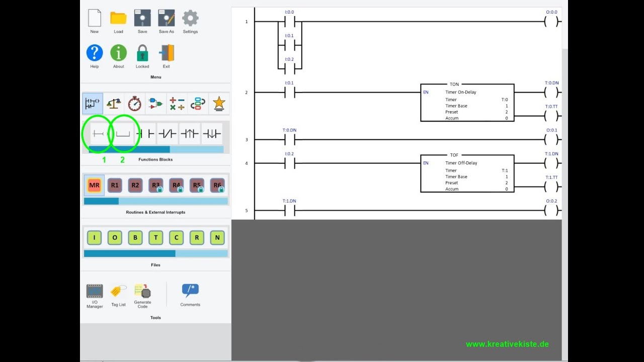The image size is (644, 362).
Task: Open the B bit file
Action: (135, 238)
